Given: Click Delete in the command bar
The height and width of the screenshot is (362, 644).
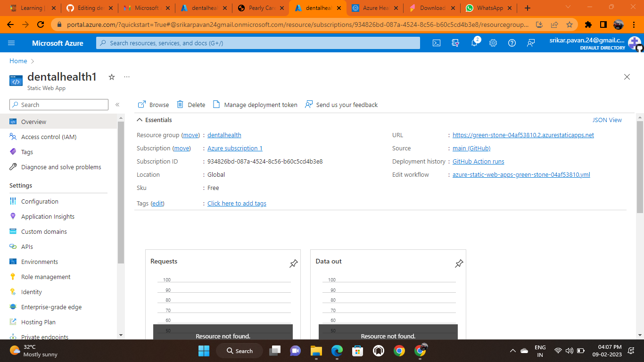Looking at the screenshot, I should [191, 105].
